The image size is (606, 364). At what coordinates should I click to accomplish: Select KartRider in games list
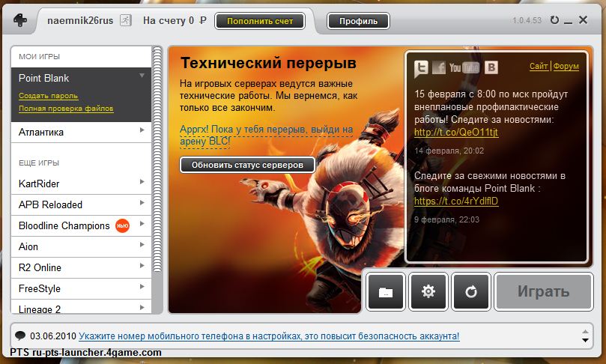pyautogui.click(x=81, y=184)
